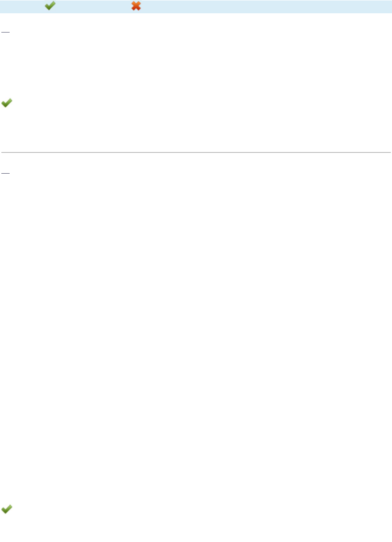392x542 pixels.
Task: Click the green checkmark in the blue header bar
Action: (50, 6)
